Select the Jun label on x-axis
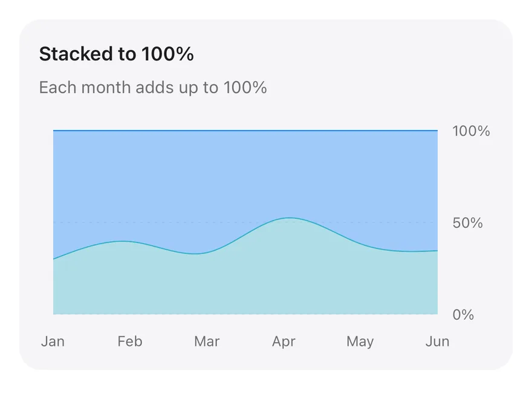This screenshot has width=532, height=399. pyautogui.click(x=437, y=342)
